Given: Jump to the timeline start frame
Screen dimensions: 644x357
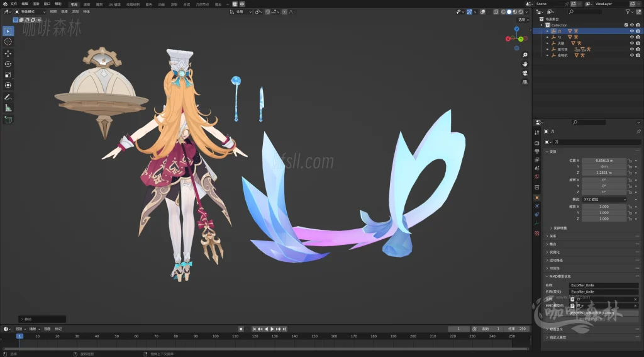Looking at the screenshot, I should point(254,329).
